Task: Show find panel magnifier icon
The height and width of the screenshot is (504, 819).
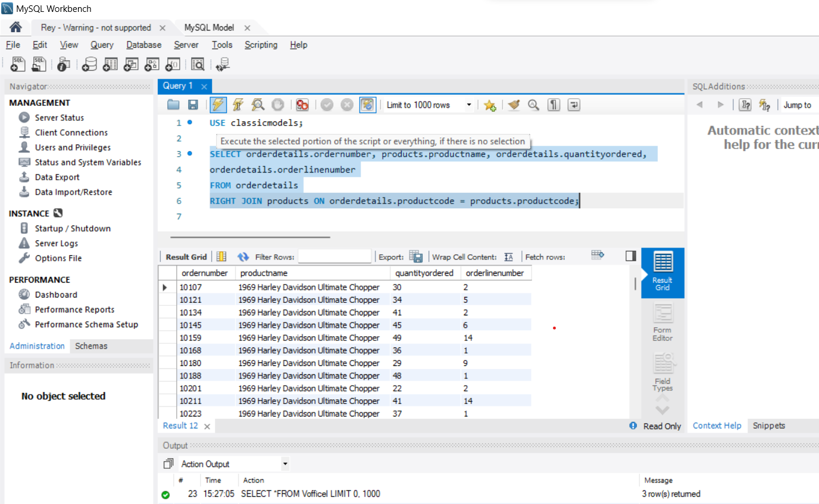Action: click(533, 105)
